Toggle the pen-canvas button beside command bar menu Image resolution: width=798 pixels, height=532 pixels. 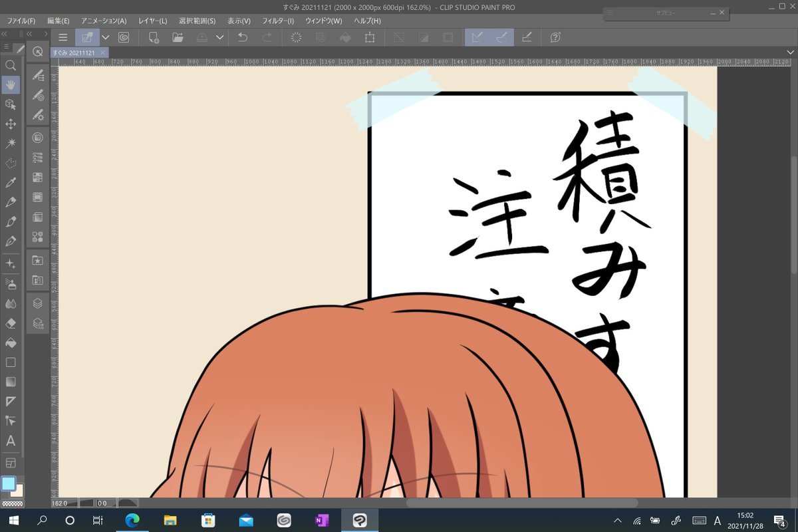87,38
